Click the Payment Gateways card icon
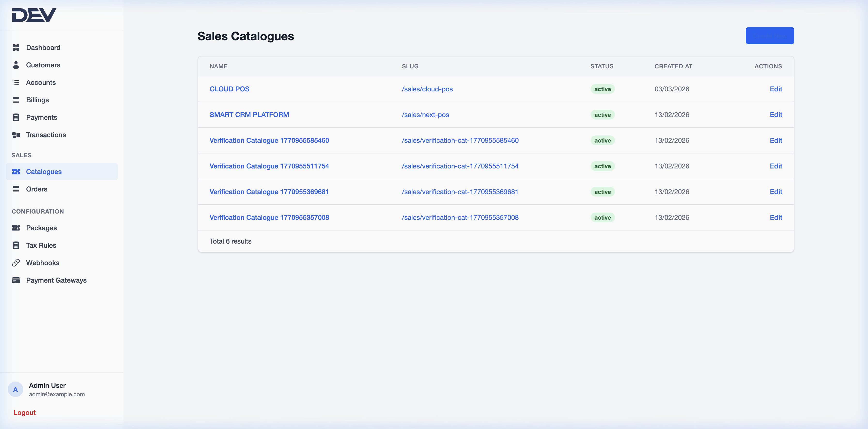The image size is (868, 429). point(16,280)
